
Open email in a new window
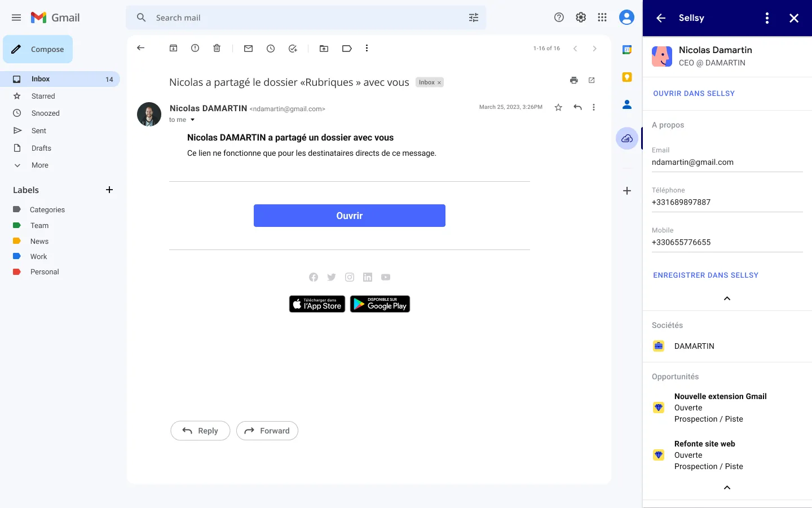pyautogui.click(x=592, y=80)
